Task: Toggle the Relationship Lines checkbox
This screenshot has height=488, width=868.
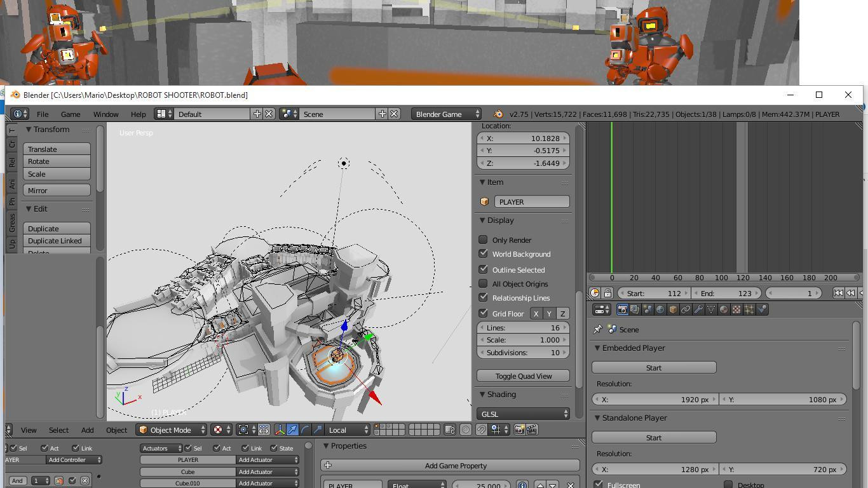Action: point(483,297)
